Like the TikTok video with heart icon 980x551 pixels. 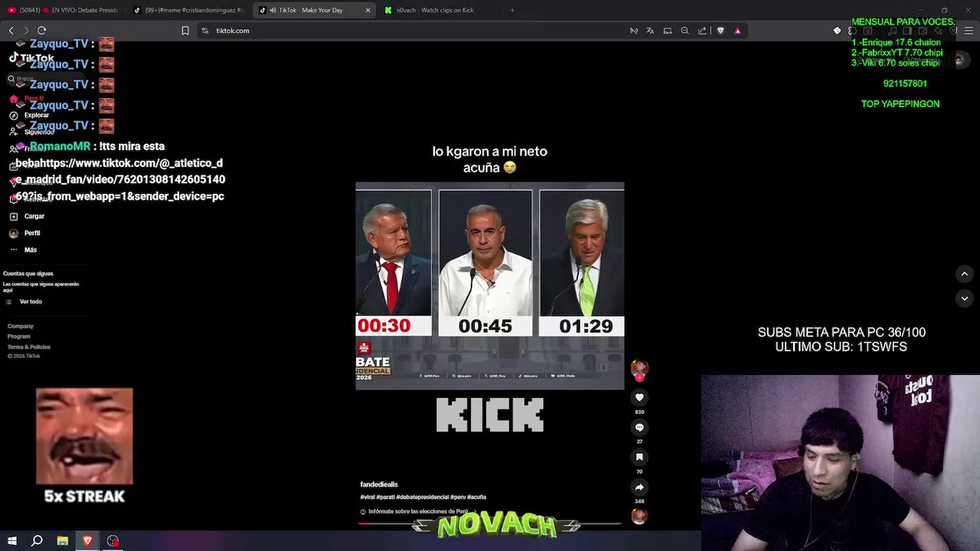pos(639,397)
